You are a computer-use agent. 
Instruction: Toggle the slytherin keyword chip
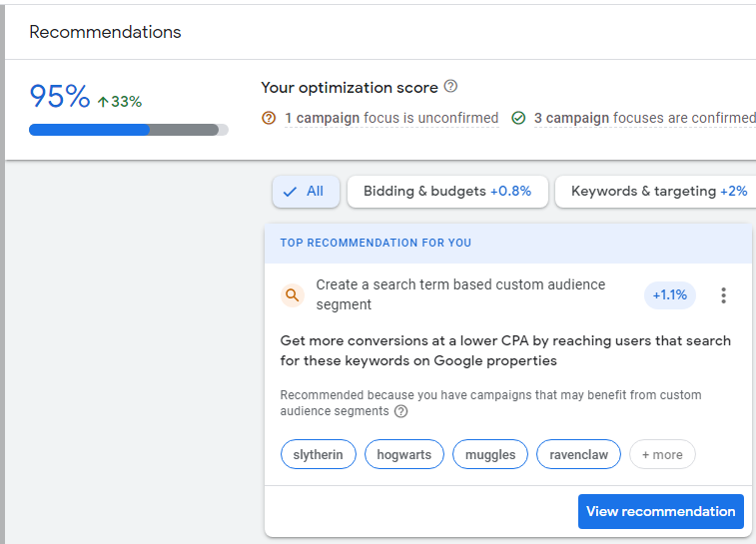pos(319,454)
